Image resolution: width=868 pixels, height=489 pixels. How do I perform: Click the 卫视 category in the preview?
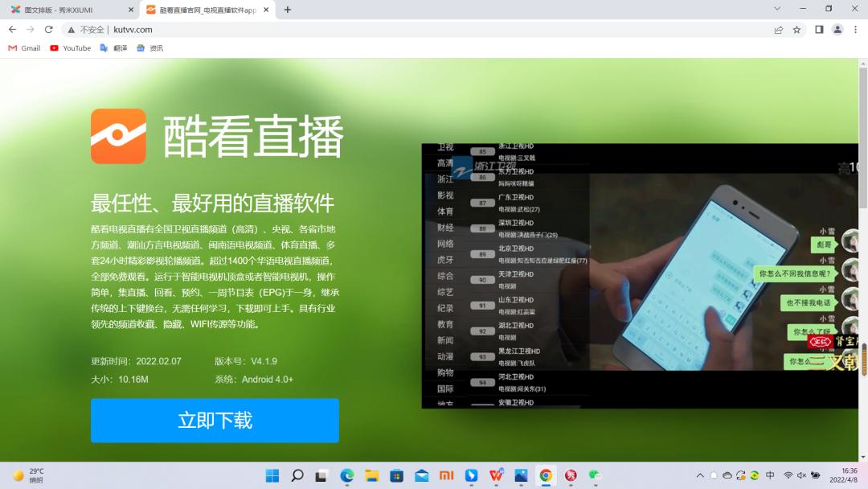pyautogui.click(x=445, y=147)
